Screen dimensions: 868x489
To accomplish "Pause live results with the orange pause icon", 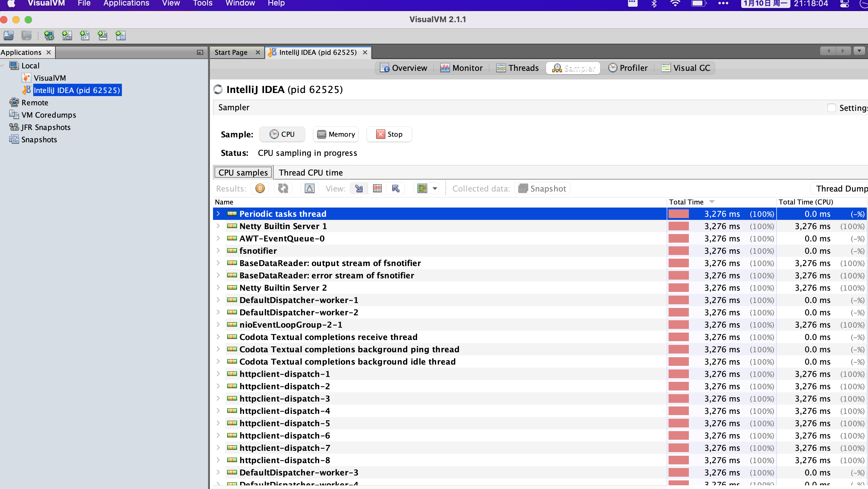I will coord(260,188).
